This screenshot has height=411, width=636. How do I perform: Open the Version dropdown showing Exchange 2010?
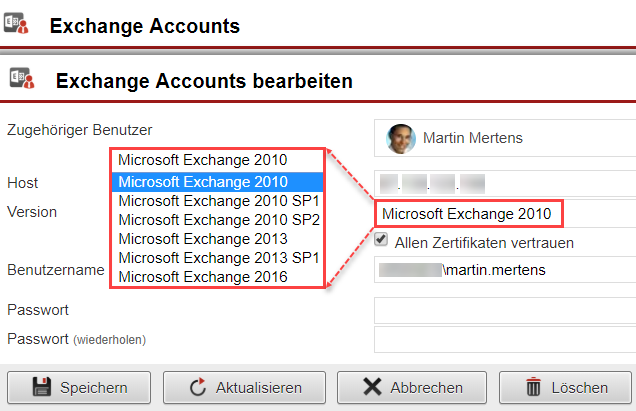pyautogui.click(x=468, y=213)
